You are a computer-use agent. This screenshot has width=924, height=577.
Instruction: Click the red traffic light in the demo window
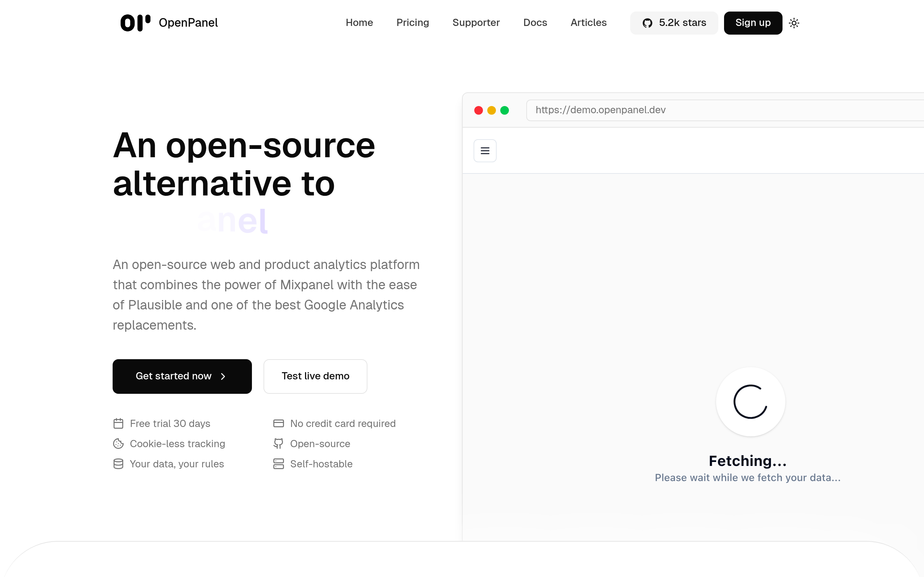(479, 110)
